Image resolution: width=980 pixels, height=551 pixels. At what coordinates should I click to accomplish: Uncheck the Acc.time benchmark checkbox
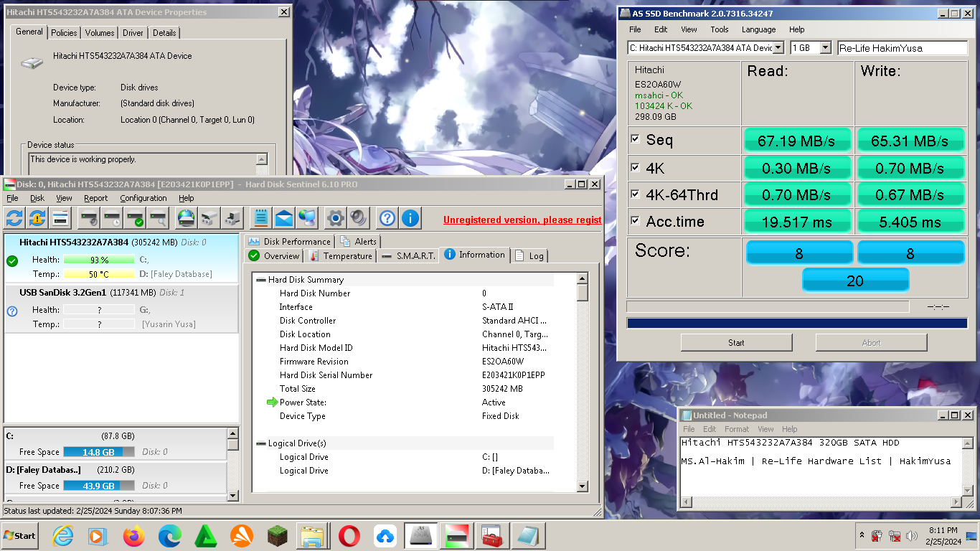(x=635, y=221)
